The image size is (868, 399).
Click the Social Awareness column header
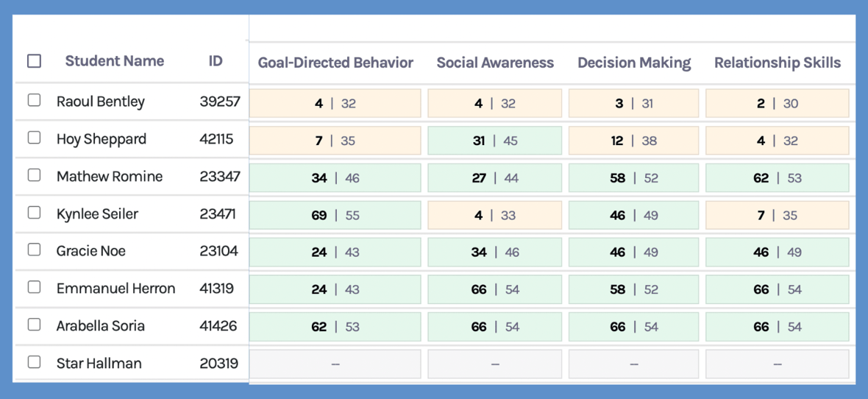pyautogui.click(x=495, y=63)
